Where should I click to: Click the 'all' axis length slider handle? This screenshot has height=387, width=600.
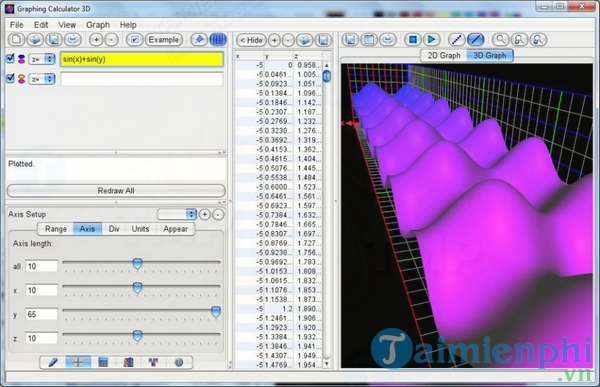tap(137, 264)
